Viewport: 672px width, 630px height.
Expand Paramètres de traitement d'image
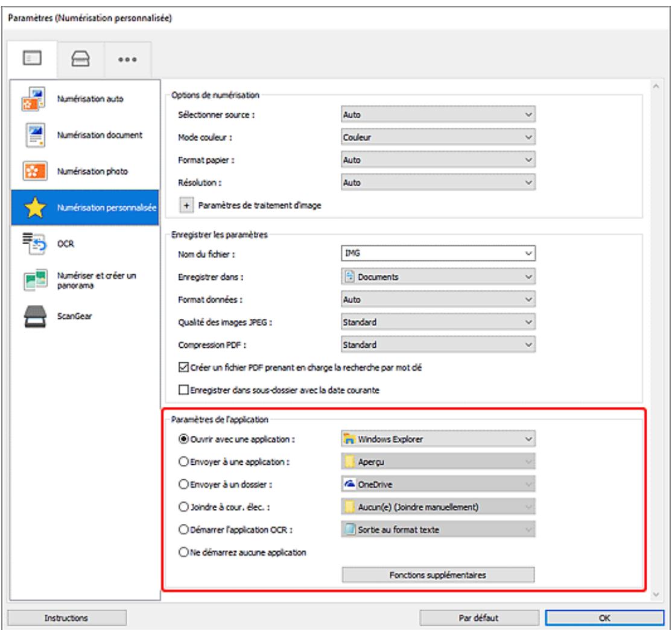(x=186, y=206)
